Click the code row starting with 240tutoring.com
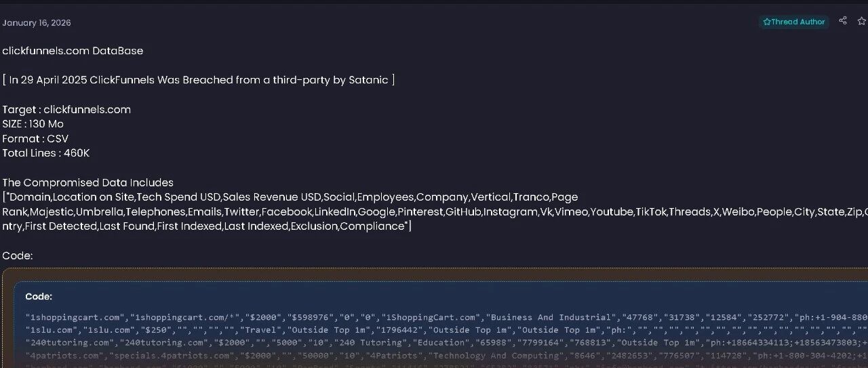868x368 pixels. [x=446, y=342]
